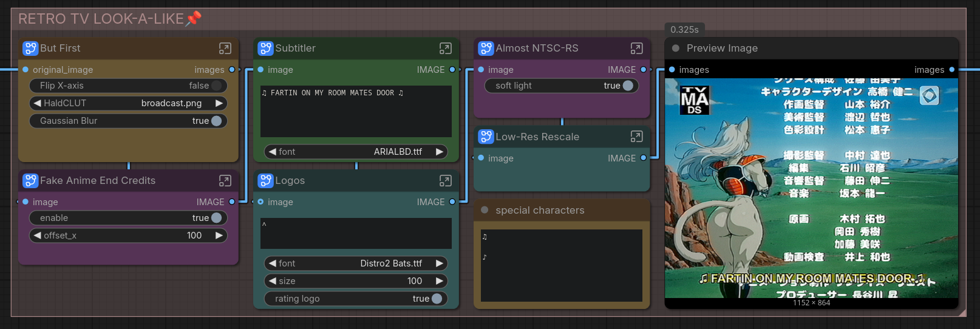The image size is (980, 329).
Task: Open Fake Anime End Credits subgraph icon
Action: pyautogui.click(x=225, y=181)
